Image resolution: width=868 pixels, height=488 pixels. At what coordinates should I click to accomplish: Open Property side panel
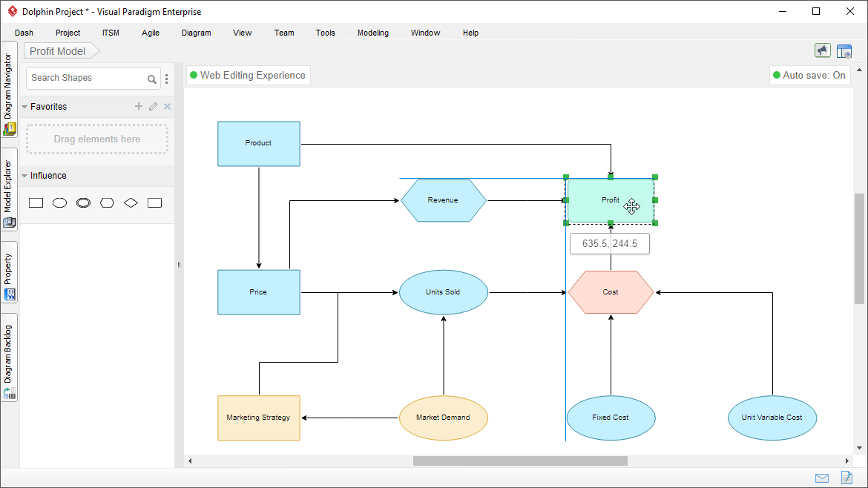(x=9, y=272)
